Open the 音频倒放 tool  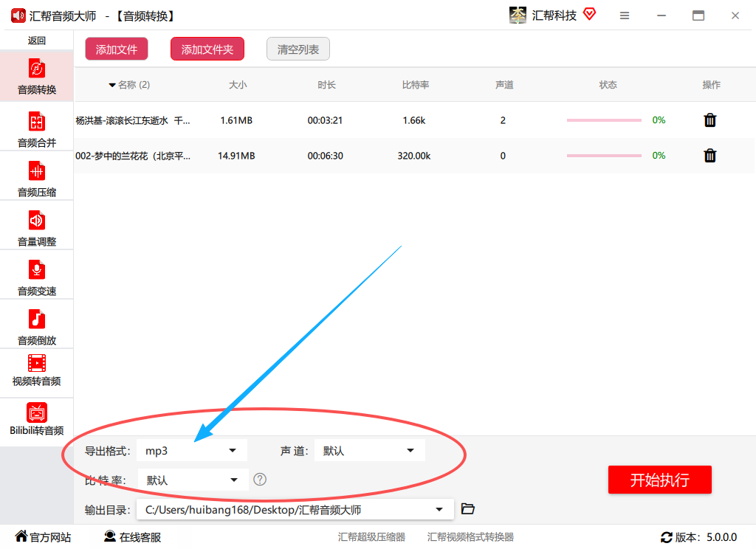[x=37, y=328]
